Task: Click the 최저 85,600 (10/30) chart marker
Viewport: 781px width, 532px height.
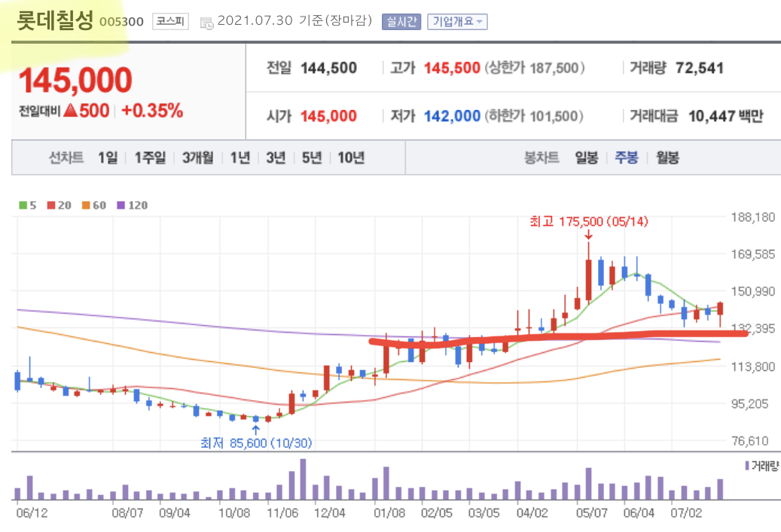Action: 256,443
